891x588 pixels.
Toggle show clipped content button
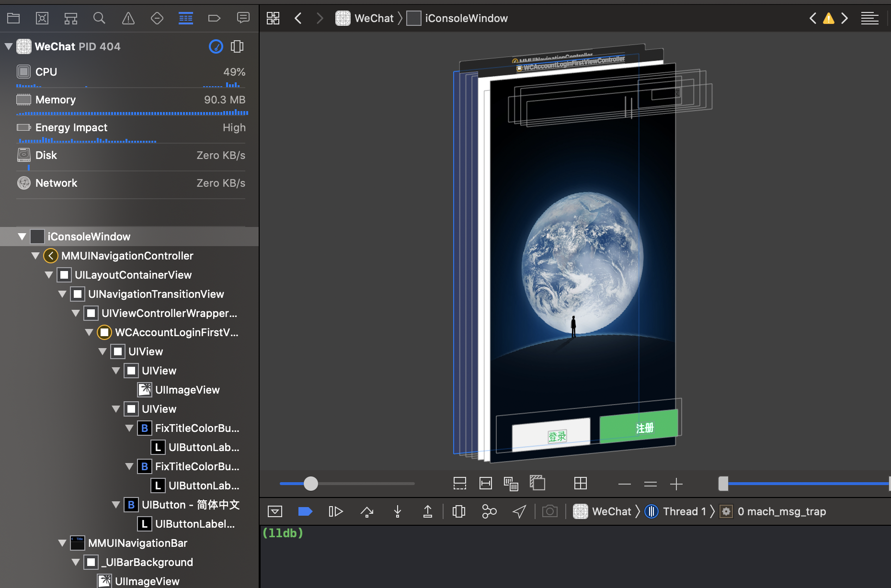coord(459,484)
